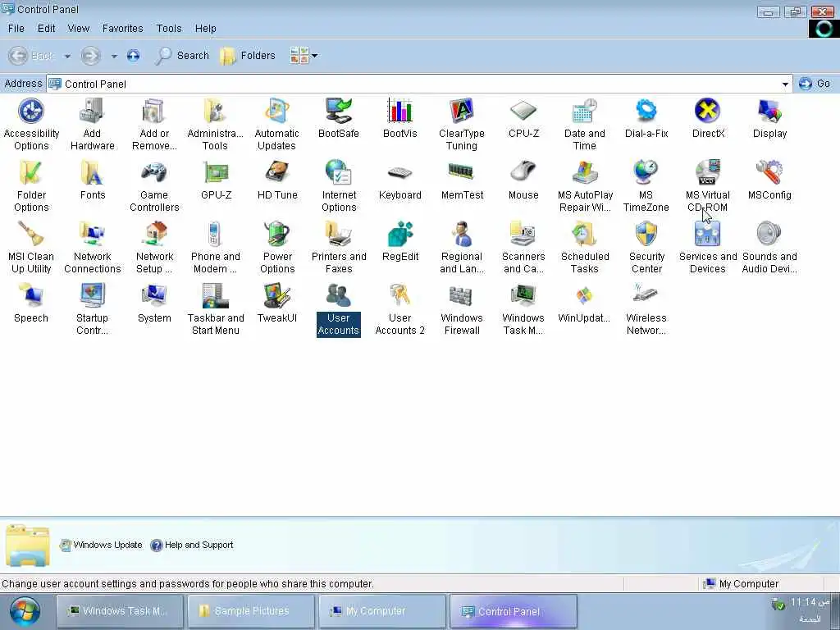Select the Network Setup Wizard icon
Viewport: 840px width, 630px height.
click(154, 234)
